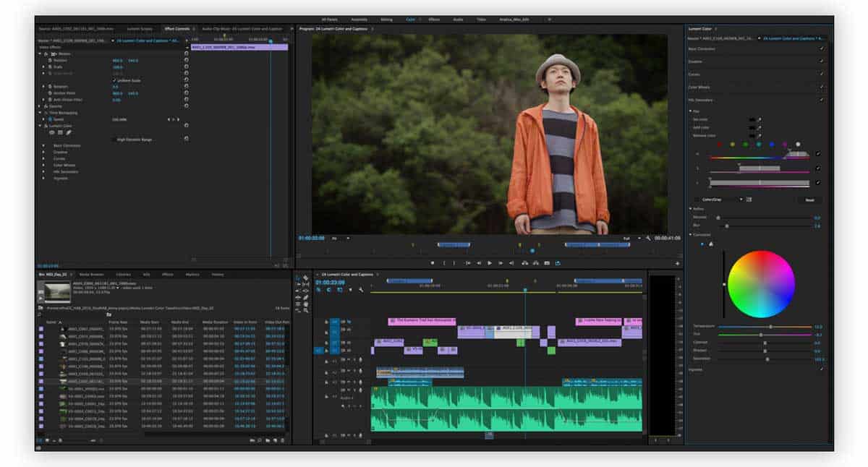This screenshot has height=467, width=868.
Task: Pick the Set color eyedropper
Action: click(759, 119)
